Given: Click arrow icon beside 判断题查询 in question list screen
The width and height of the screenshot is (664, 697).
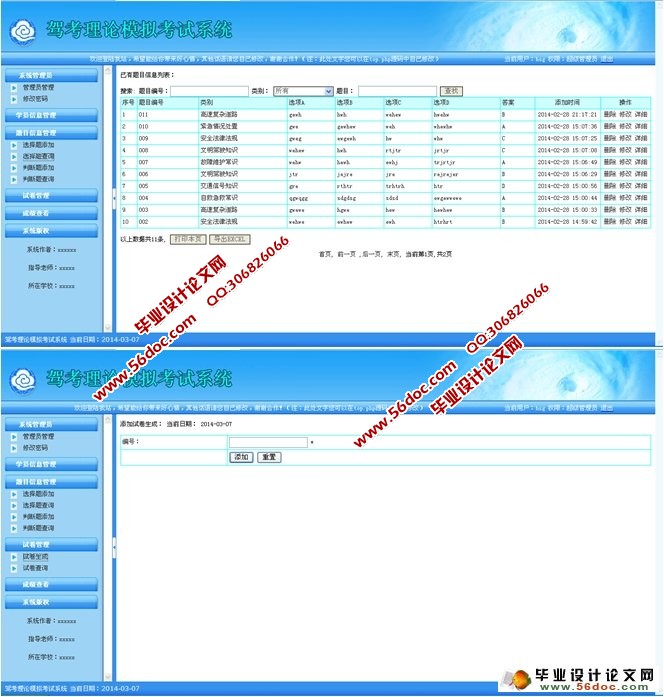Looking at the screenshot, I should click(14, 180).
